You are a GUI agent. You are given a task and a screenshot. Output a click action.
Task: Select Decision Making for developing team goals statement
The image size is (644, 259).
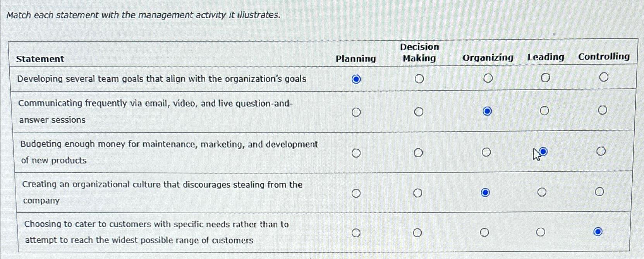pos(419,78)
